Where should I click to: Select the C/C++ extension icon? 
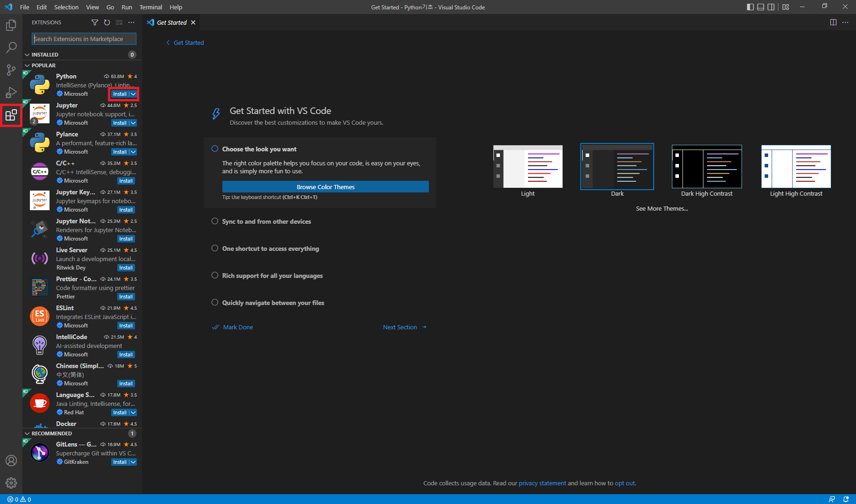(x=40, y=172)
